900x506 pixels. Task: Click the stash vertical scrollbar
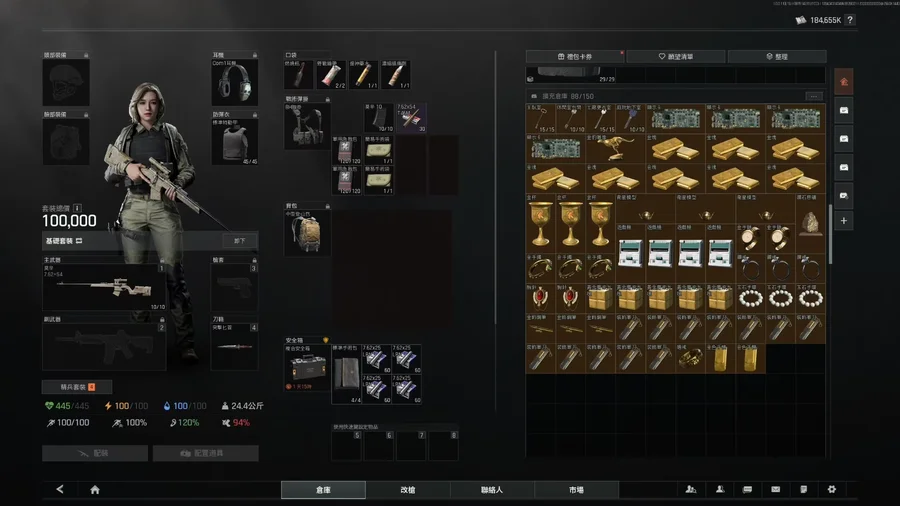pos(831,233)
